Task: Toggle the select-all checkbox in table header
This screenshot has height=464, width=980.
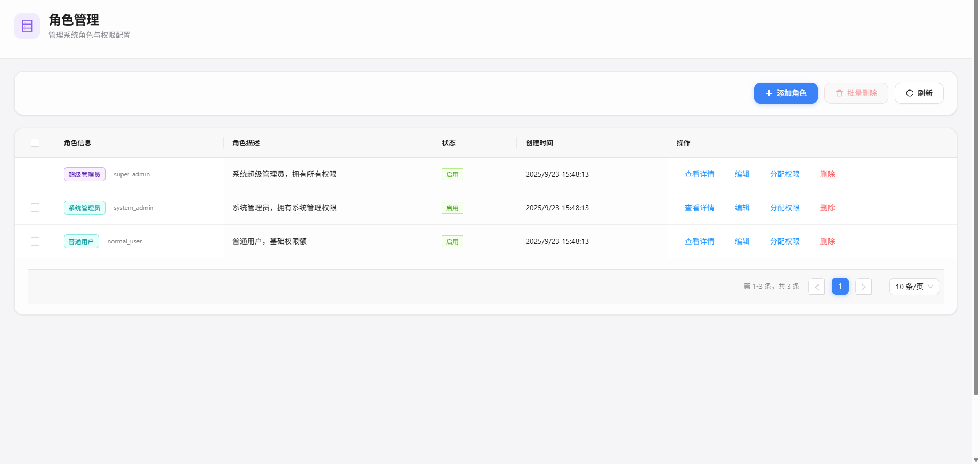Action: pos(35,143)
